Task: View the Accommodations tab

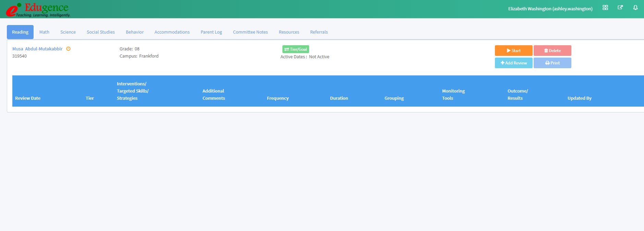Action: (172, 32)
